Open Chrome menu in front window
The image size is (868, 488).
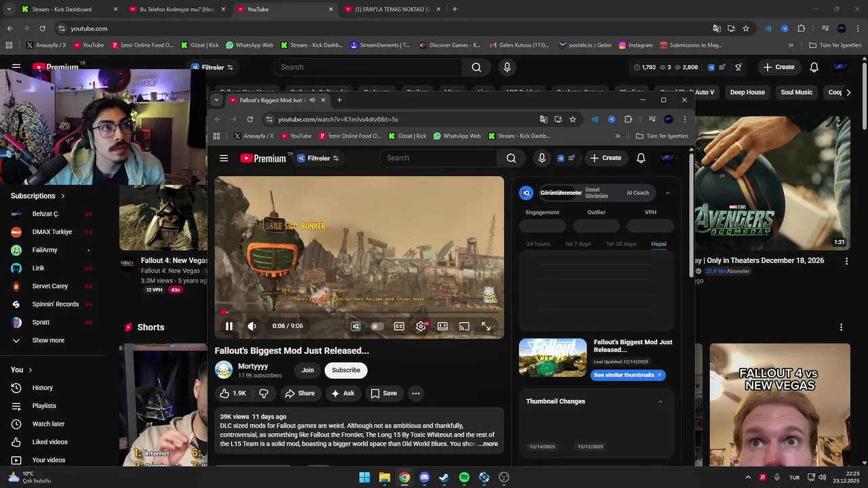[x=684, y=119]
